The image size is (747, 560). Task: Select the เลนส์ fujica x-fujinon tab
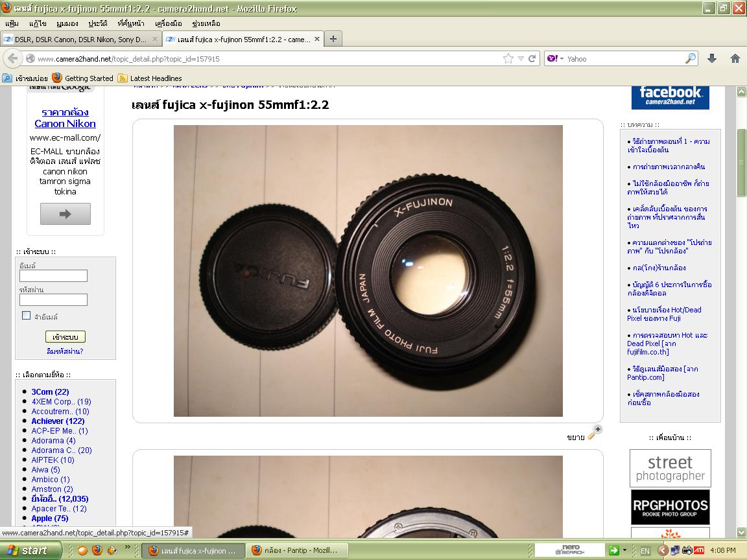243,39
